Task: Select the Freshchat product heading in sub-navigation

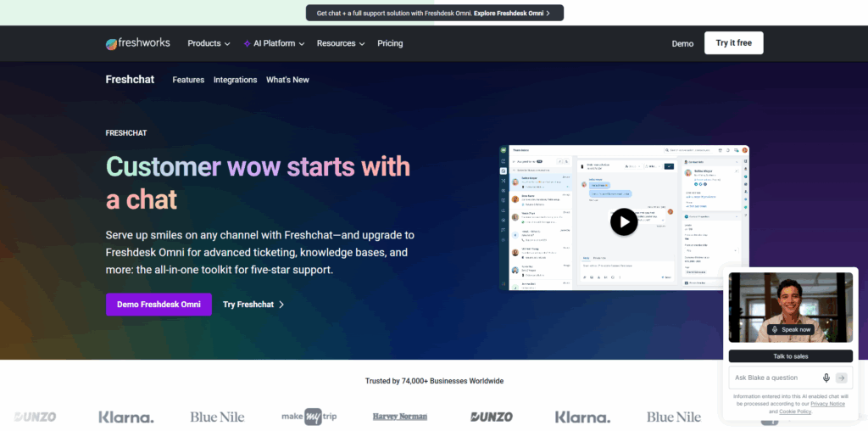Action: pyautogui.click(x=130, y=79)
